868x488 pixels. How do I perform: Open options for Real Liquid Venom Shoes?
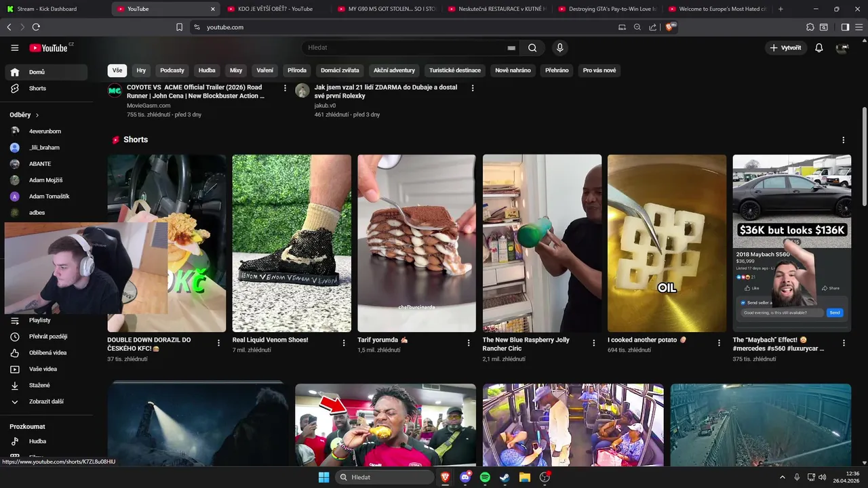pyautogui.click(x=344, y=343)
